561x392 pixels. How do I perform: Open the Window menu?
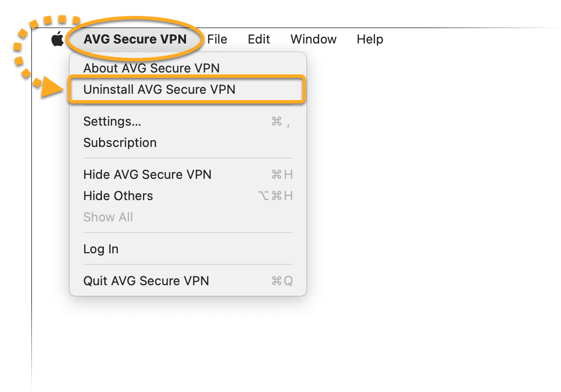pos(313,40)
